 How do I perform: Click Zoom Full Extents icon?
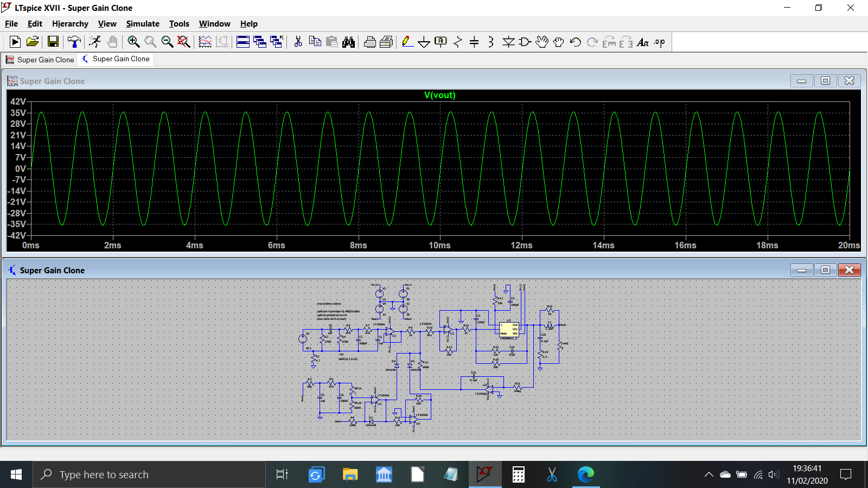184,42
